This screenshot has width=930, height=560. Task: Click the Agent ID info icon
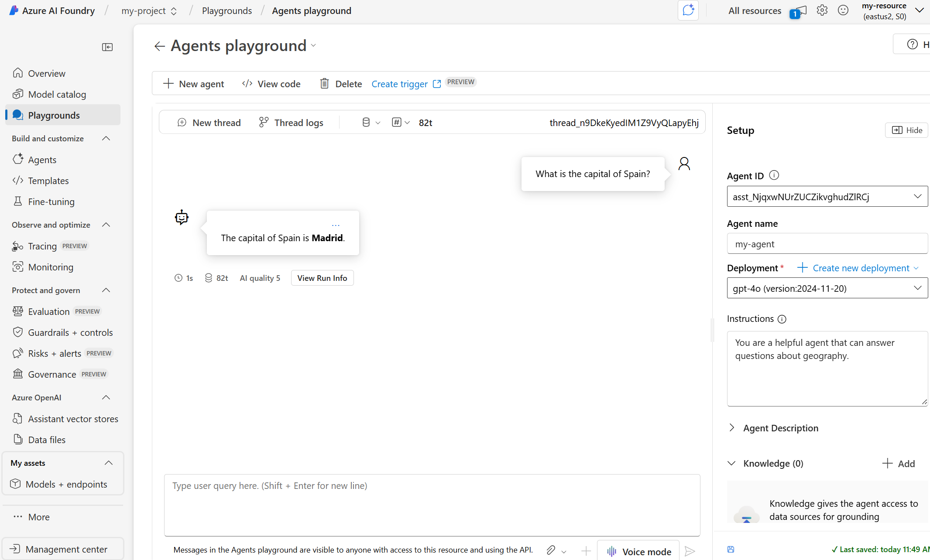coord(774,175)
